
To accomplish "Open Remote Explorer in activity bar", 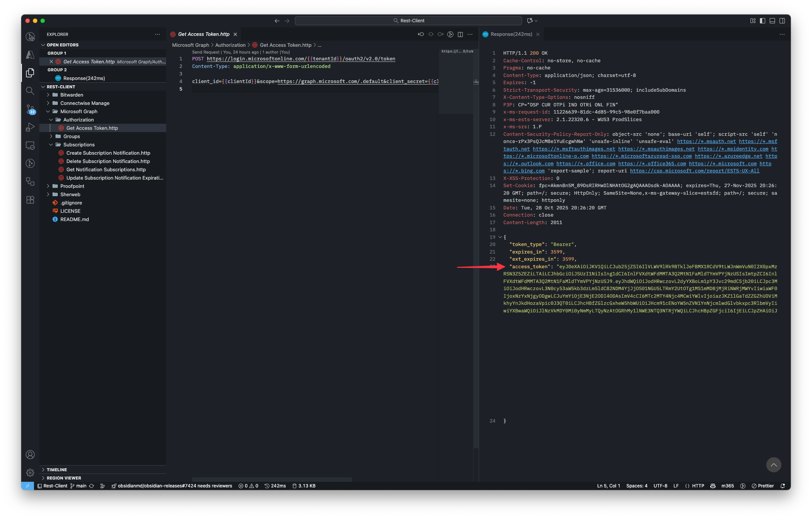I will (x=30, y=145).
